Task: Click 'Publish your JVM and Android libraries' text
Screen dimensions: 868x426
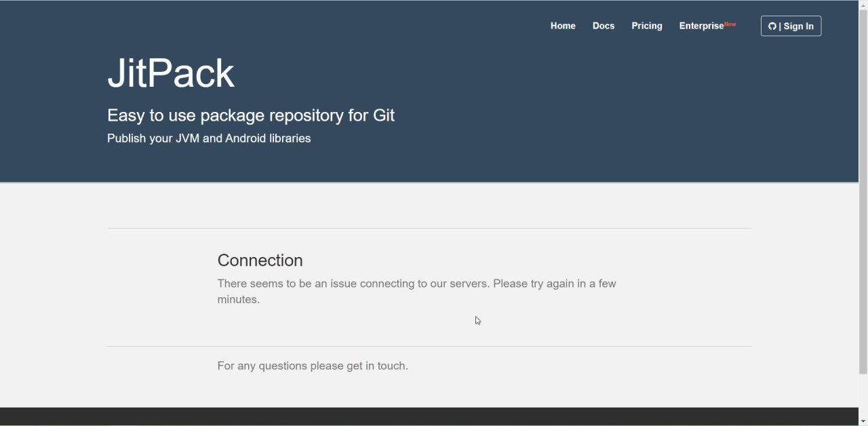Action: pos(209,138)
